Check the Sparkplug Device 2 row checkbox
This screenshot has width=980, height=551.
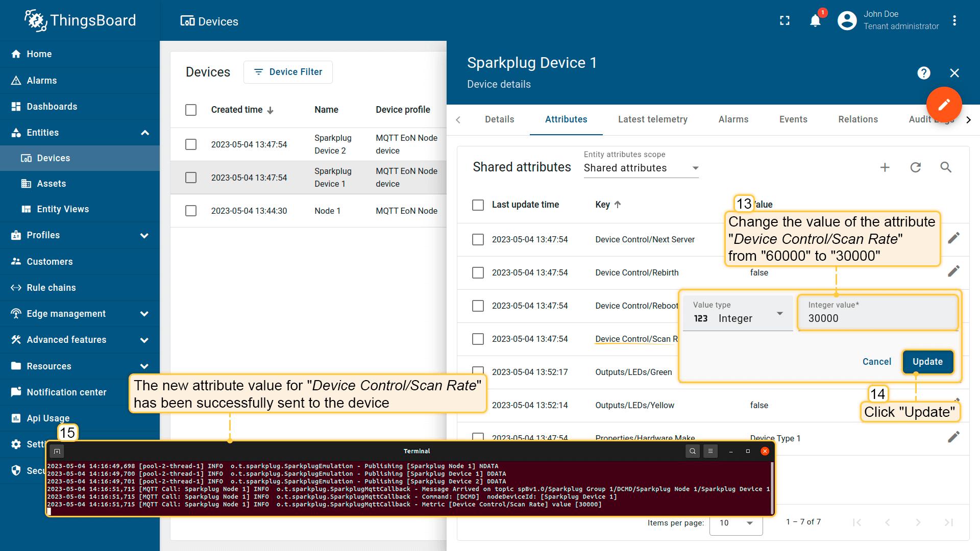pyautogui.click(x=191, y=144)
